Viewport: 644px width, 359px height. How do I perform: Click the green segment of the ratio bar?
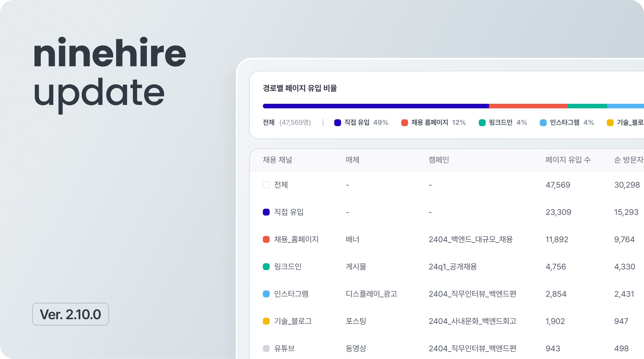tap(587, 106)
